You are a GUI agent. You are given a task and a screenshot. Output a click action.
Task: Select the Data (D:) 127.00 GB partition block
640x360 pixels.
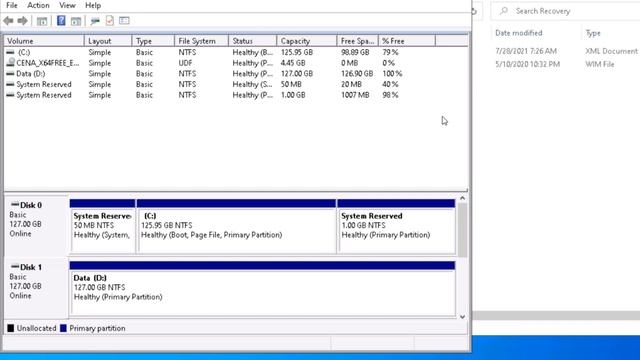tap(262, 289)
